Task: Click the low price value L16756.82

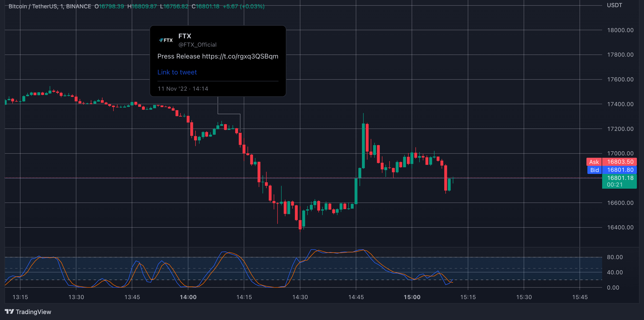Action: (174, 6)
